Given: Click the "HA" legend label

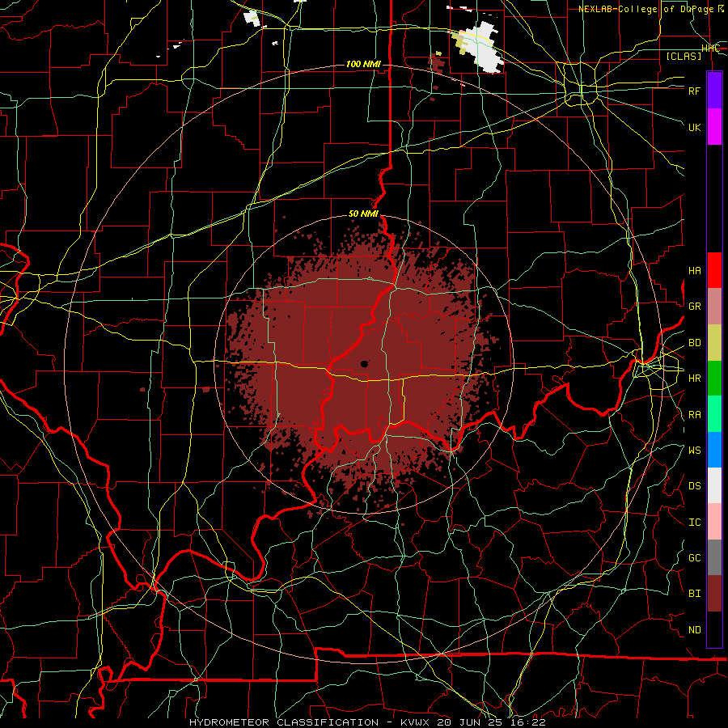Looking at the screenshot, I should [694, 271].
